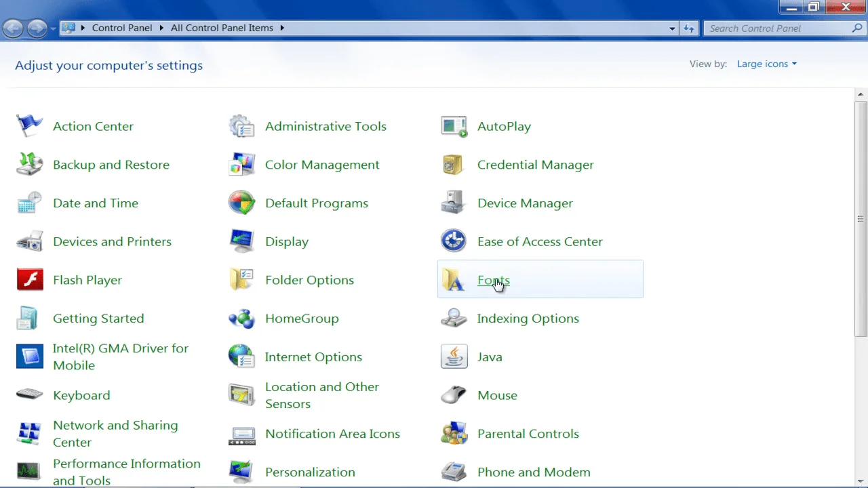The width and height of the screenshot is (868, 488).
Task: Click the HomeGroup spheres icon
Action: [x=242, y=319]
